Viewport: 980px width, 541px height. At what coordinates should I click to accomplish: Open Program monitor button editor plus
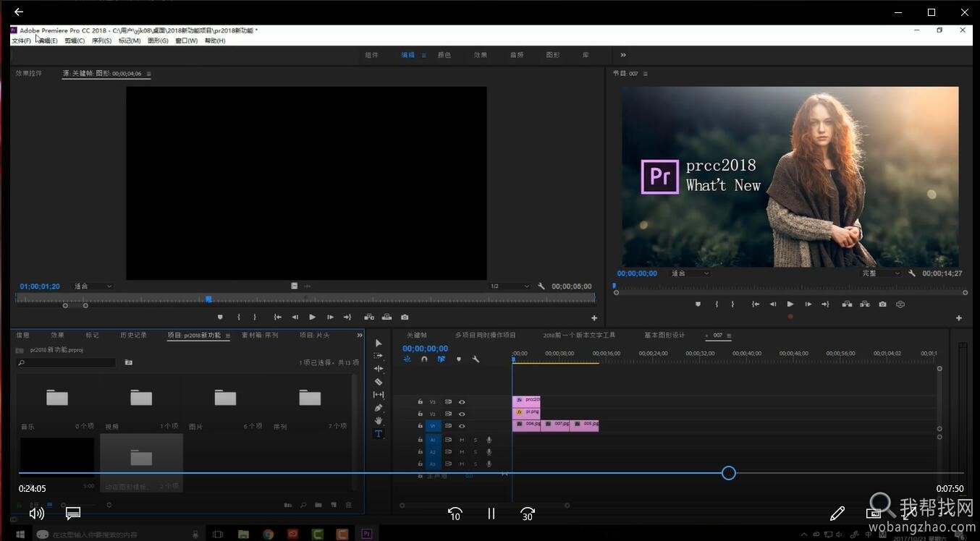pyautogui.click(x=959, y=318)
